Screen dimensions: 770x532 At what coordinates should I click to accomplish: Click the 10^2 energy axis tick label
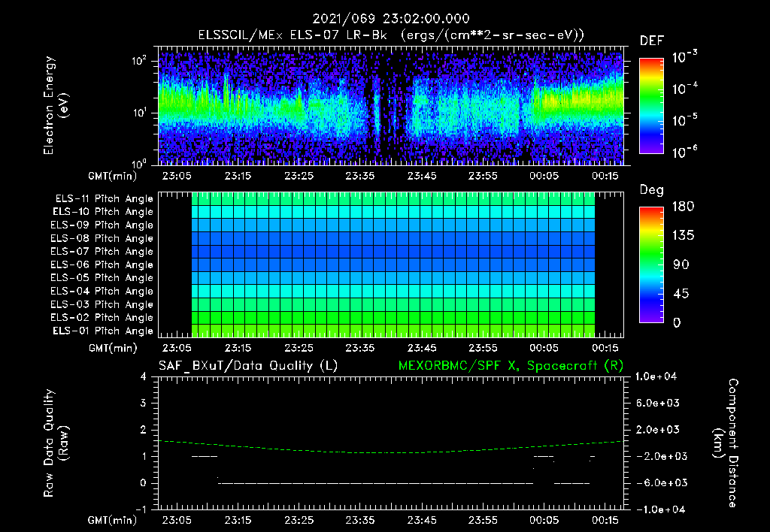click(139, 61)
